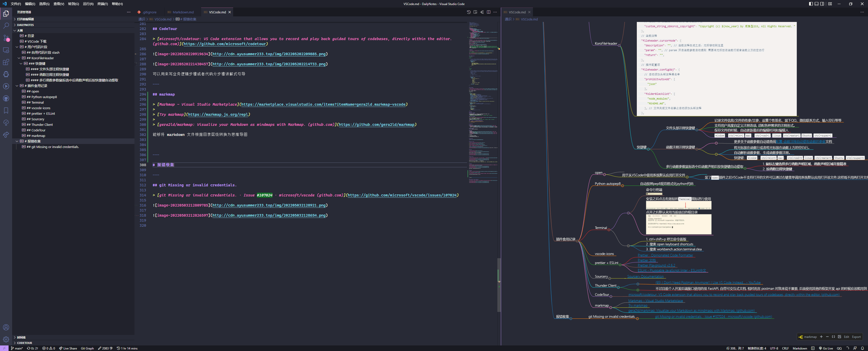Open the Live Share view in activity bar
Screen dimensions: 868x351
click(x=6, y=135)
